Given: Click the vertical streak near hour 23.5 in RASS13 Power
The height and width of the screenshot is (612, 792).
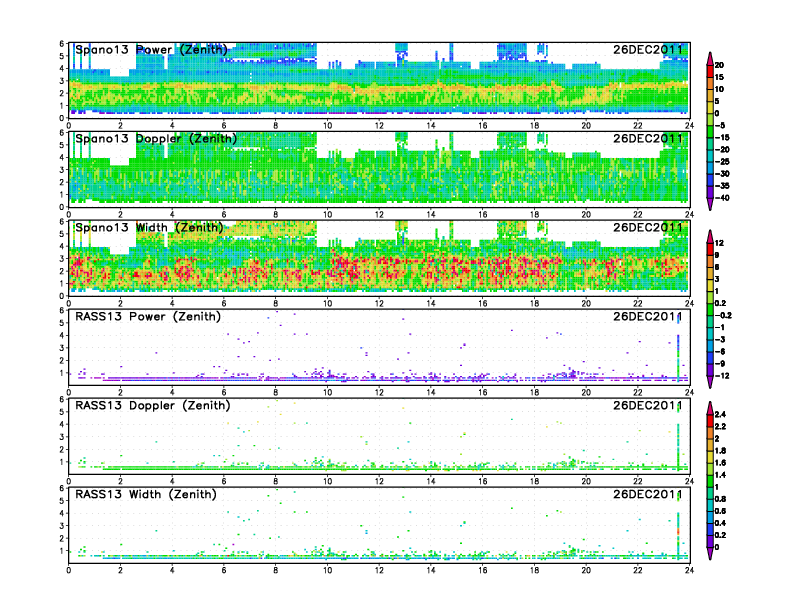Looking at the screenshot, I should click(678, 348).
